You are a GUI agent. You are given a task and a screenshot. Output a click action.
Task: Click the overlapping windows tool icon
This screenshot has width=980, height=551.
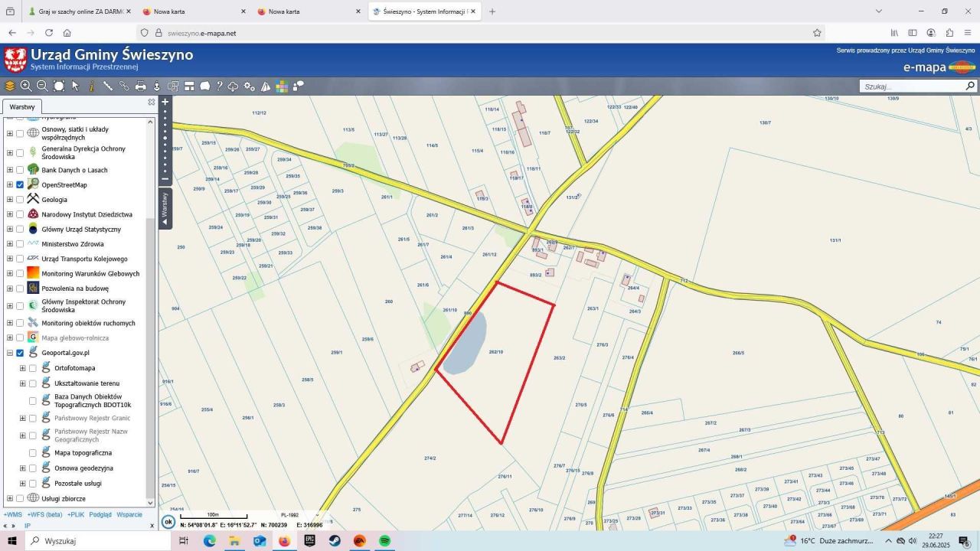coord(173,86)
